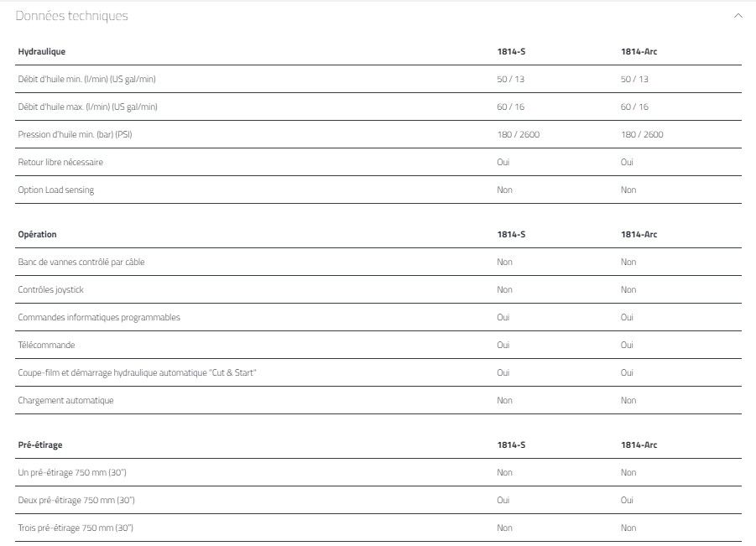Image resolution: width=756 pixels, height=546 pixels.
Task: Click the Télécommande row label
Action: coord(46,346)
